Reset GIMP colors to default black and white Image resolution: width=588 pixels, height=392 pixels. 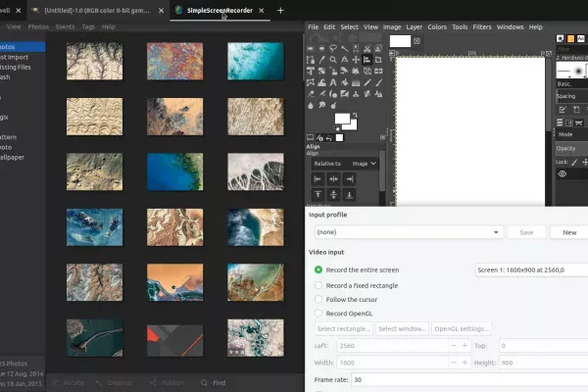click(337, 128)
